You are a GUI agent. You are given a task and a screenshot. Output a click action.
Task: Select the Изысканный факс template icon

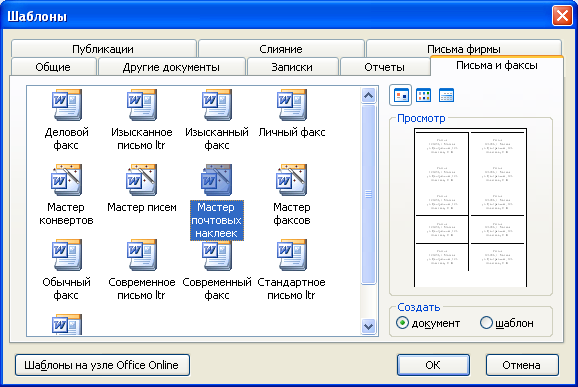coord(217,105)
